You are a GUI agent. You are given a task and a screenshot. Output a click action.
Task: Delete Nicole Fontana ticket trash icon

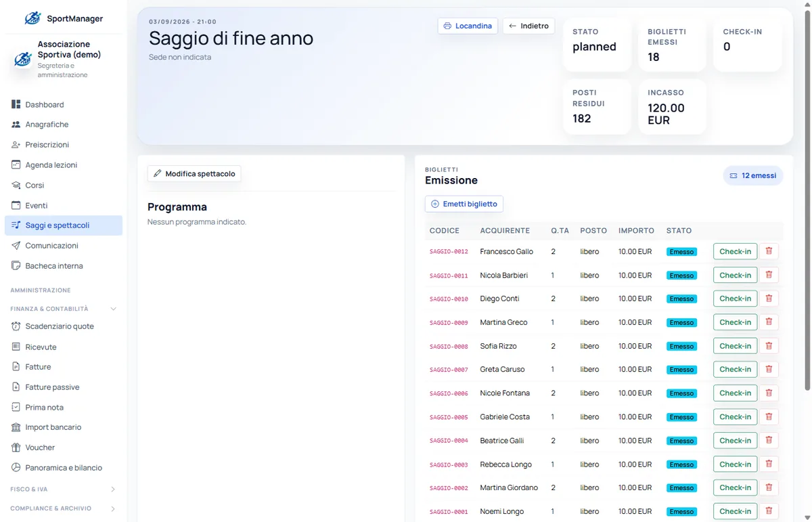pyautogui.click(x=769, y=393)
